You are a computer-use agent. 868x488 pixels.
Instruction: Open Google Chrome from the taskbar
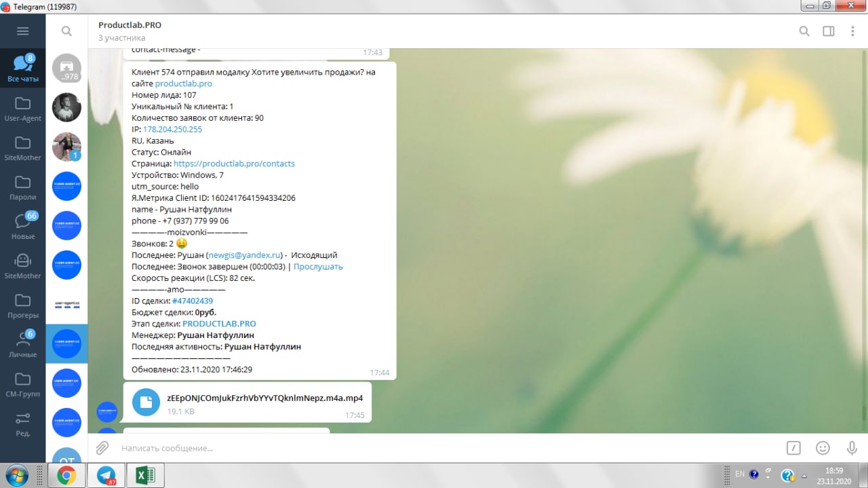click(66, 475)
